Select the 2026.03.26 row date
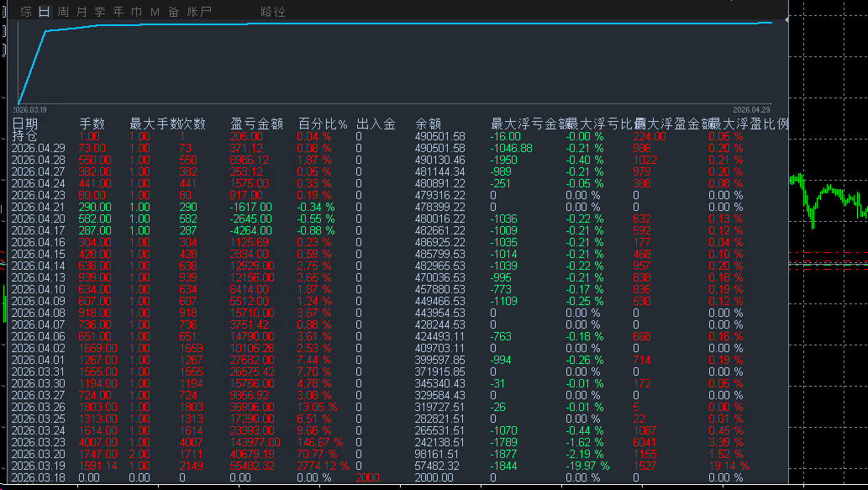 (38, 407)
